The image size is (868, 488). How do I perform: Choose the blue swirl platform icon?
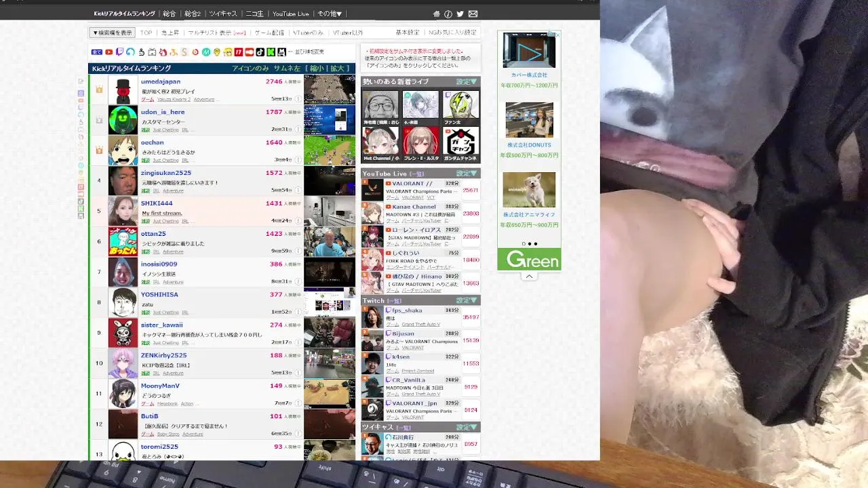click(130, 52)
